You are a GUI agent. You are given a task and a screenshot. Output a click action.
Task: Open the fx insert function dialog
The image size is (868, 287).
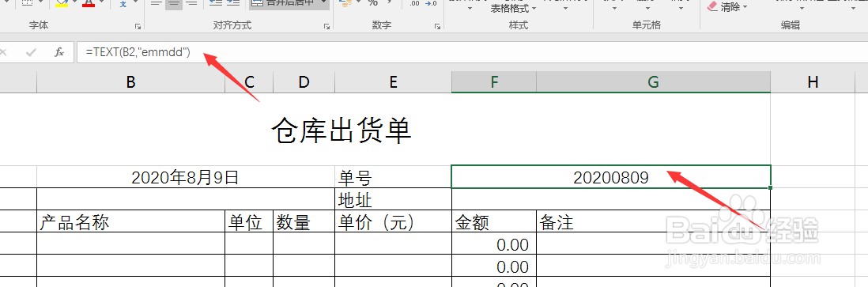coord(59,52)
